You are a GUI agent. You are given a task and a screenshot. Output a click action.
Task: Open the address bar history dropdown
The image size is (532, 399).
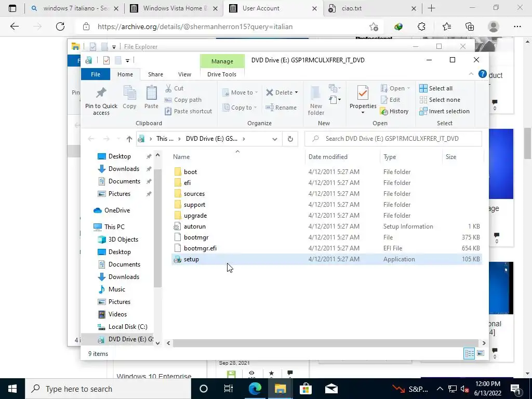[274, 139]
